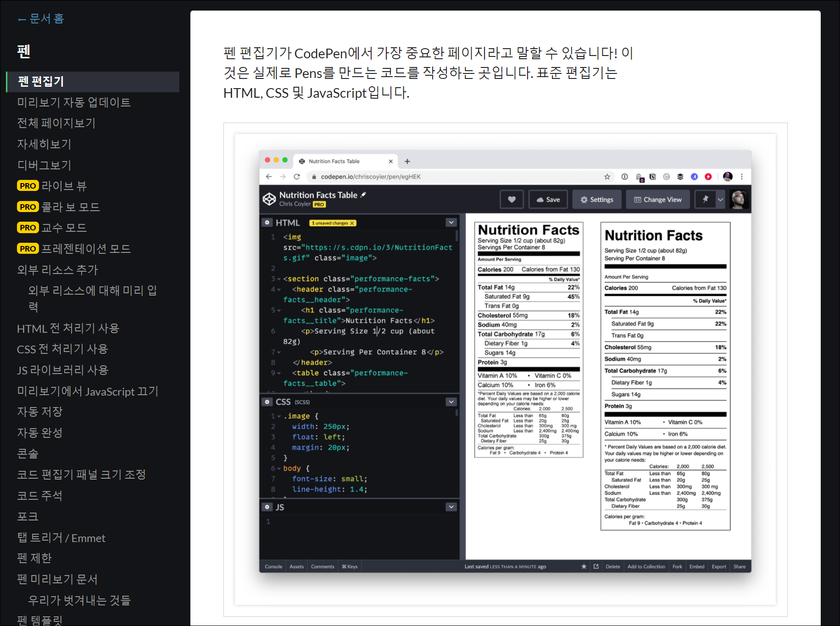Viewport: 840px width, 626px height.
Task: Click the Comments button in the footer bar
Action: (x=323, y=567)
